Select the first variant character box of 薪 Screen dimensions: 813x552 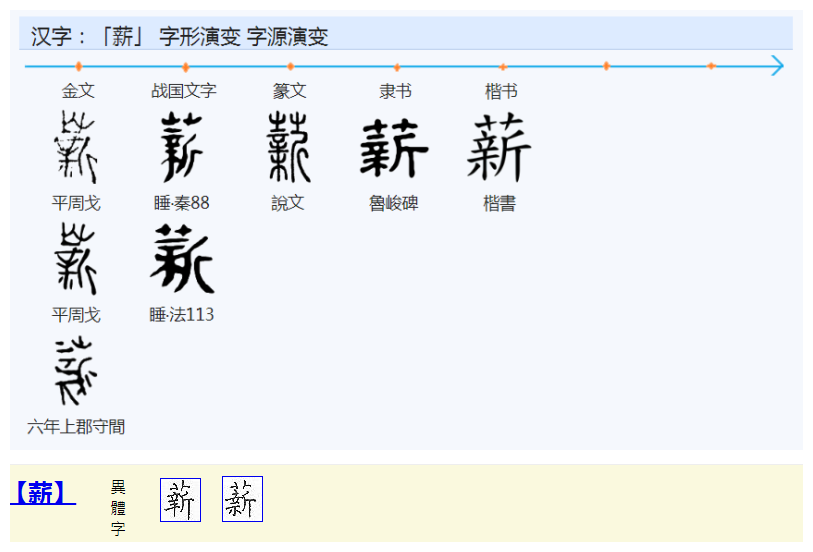tap(180, 500)
